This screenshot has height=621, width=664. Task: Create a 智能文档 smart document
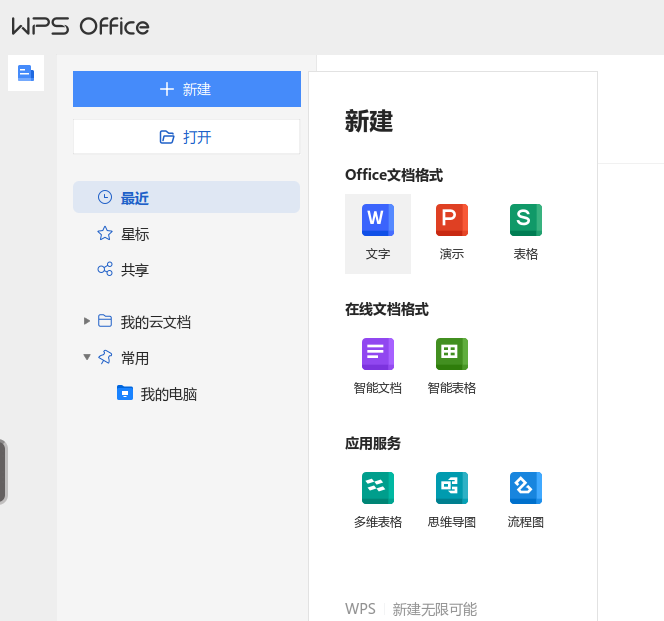[378, 367]
